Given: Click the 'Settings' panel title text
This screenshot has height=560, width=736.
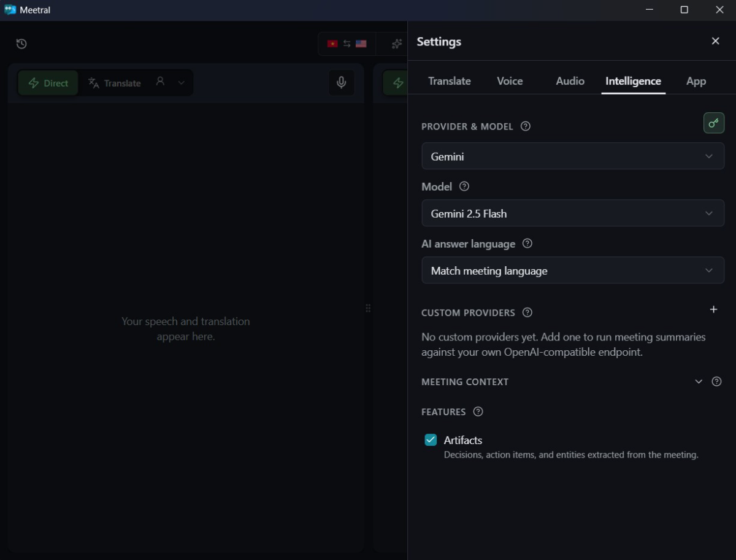Looking at the screenshot, I should click(x=439, y=42).
